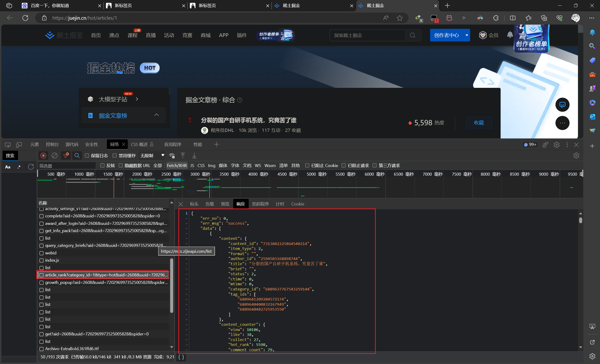Image resolution: width=600 pixels, height=364 pixels.
Task: Open DevTools customize menu dots
Action: pyautogui.click(x=567, y=145)
